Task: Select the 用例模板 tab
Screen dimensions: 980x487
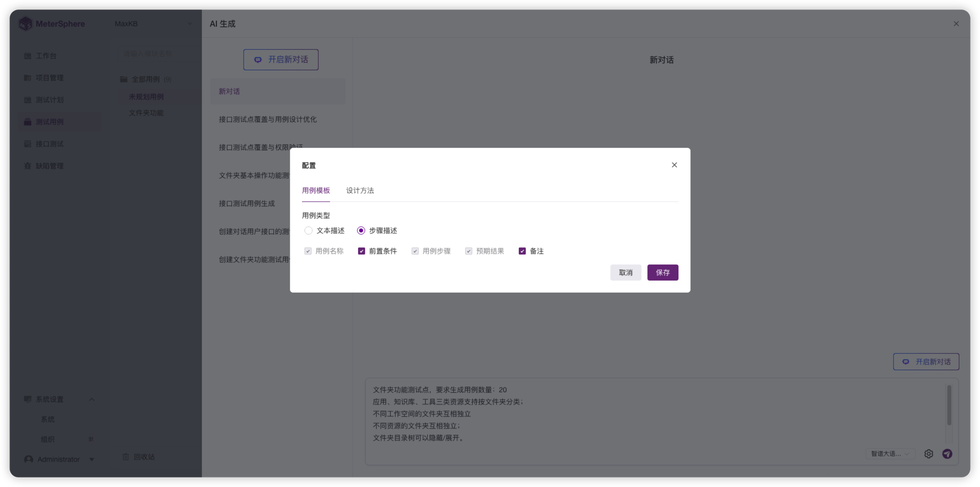Action: [x=315, y=190]
